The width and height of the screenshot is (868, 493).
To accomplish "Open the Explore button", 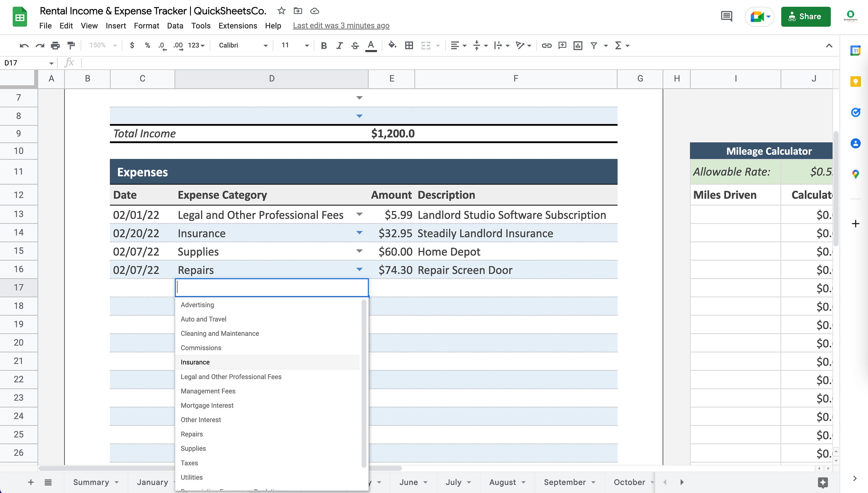I will (x=823, y=482).
